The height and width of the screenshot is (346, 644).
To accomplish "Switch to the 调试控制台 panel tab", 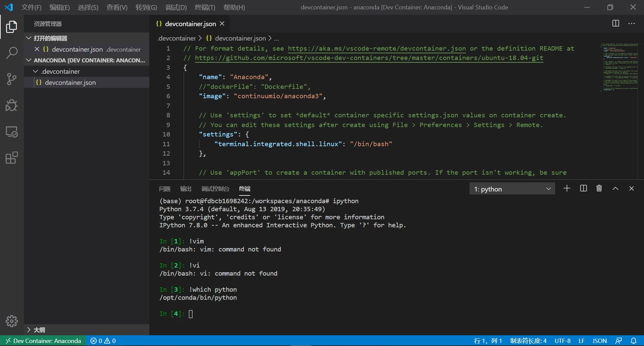I will pos(215,189).
